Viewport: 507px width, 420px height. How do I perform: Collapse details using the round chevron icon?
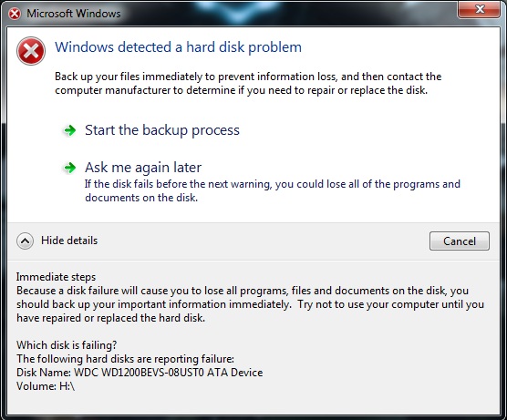tap(25, 241)
